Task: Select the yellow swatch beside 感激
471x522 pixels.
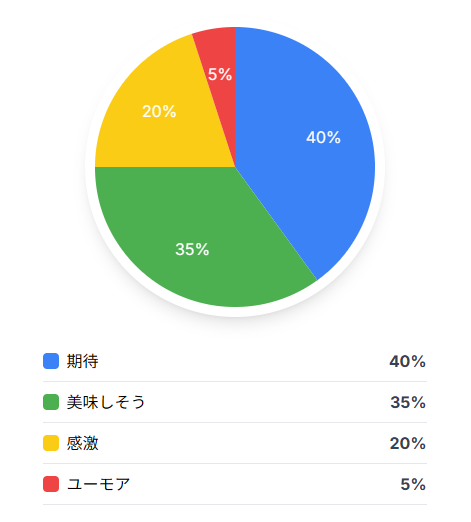Action: click(51, 443)
